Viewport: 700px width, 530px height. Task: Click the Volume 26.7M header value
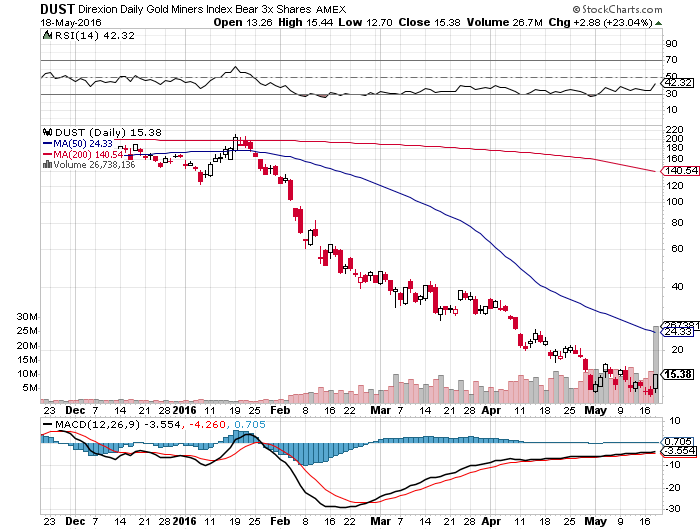tap(504, 22)
